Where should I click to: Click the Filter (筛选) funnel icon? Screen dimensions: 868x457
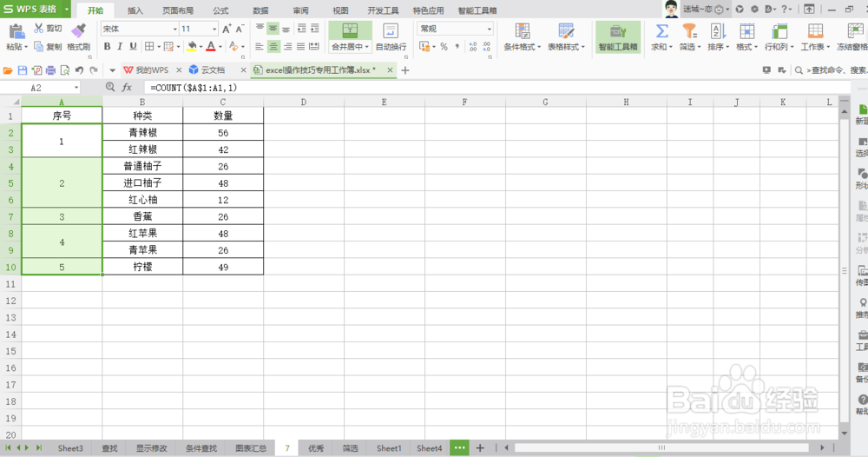pos(689,31)
